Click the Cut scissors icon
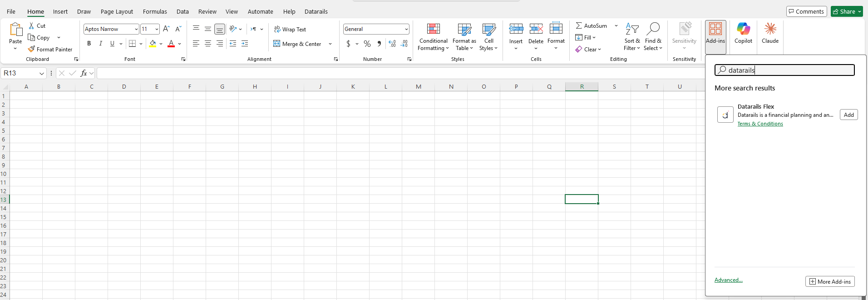This screenshot has width=868, height=300. coord(31,26)
